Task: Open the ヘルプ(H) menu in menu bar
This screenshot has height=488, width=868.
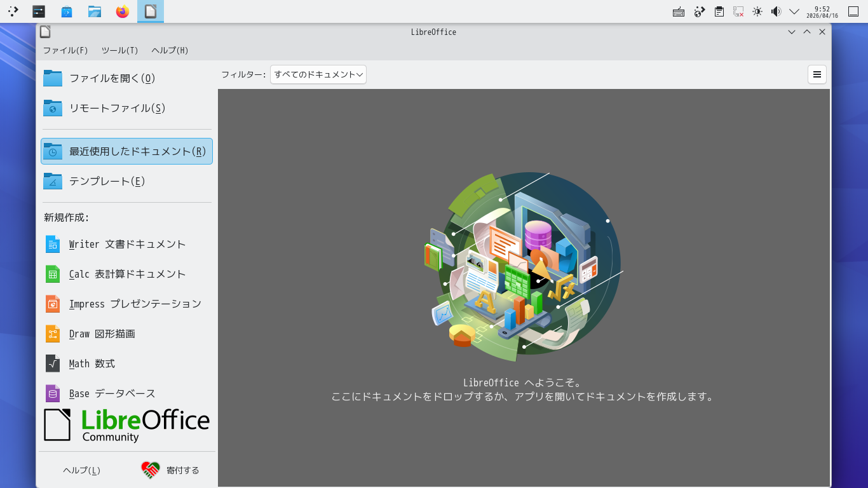Action: [x=170, y=50]
